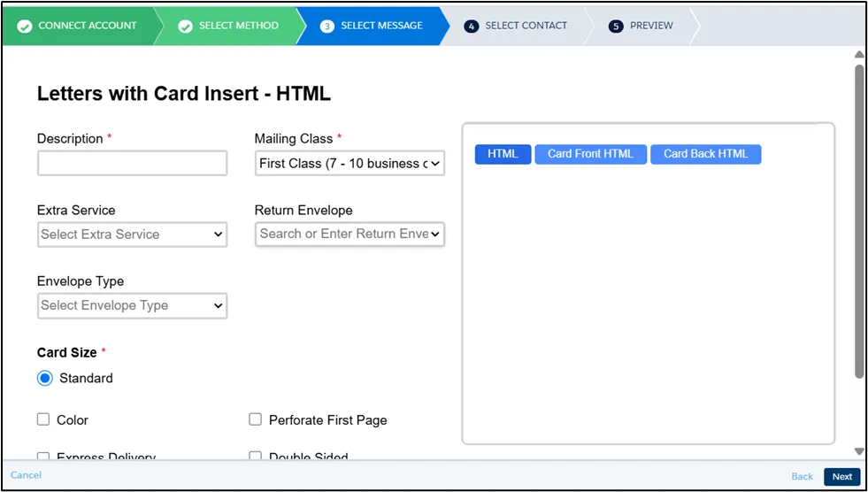Enable the Color checkbox
The height and width of the screenshot is (492, 868).
(43, 420)
